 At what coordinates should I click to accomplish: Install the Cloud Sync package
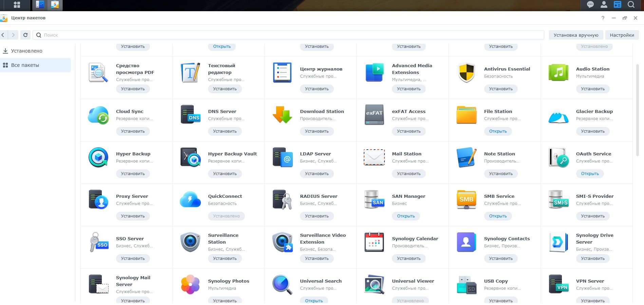tap(133, 131)
